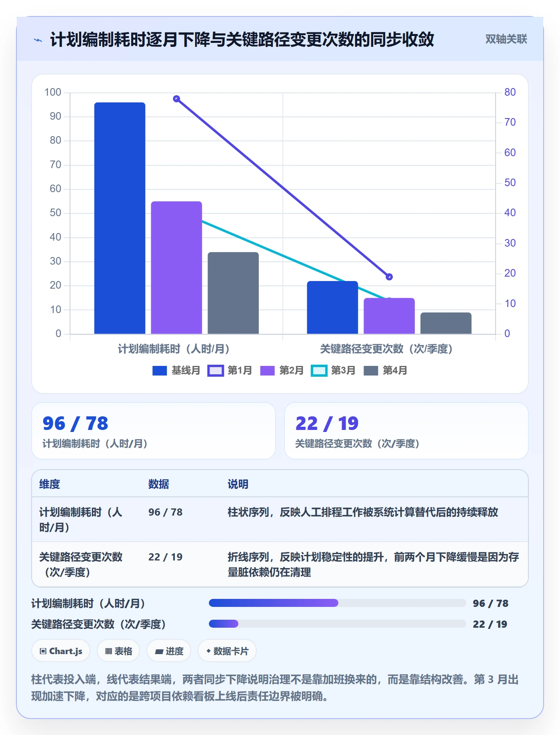
Task: Click the Chart.js chip square icon
Action: (x=43, y=651)
